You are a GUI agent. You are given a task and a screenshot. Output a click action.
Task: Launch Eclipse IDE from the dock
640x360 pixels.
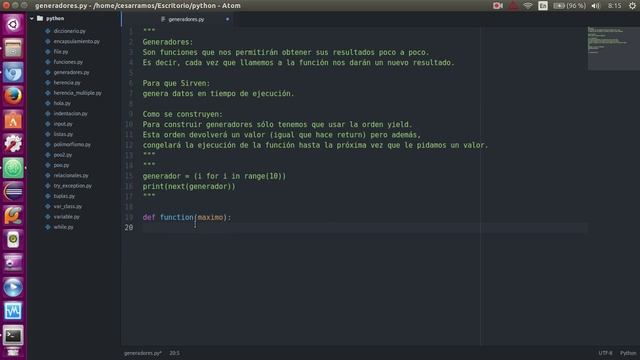pyautogui.click(x=13, y=192)
